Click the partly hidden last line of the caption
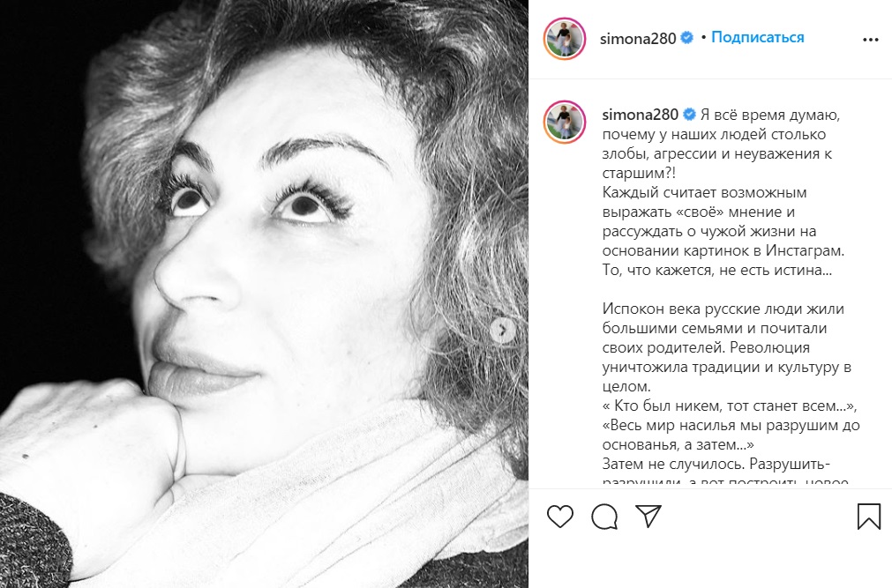Screen dimensions: 892x588 (x=725, y=481)
